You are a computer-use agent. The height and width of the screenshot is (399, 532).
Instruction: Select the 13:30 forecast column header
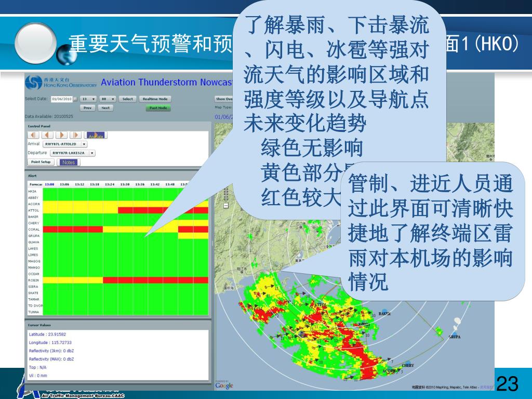tap(125, 184)
